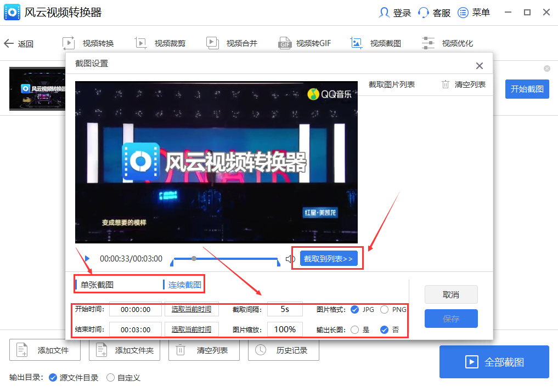
Task: Click the 图片缩放 100% field
Action: point(285,329)
